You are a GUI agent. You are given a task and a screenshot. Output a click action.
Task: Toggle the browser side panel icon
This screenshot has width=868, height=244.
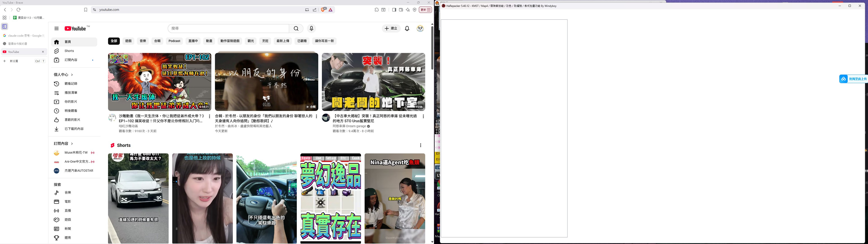[x=394, y=10]
